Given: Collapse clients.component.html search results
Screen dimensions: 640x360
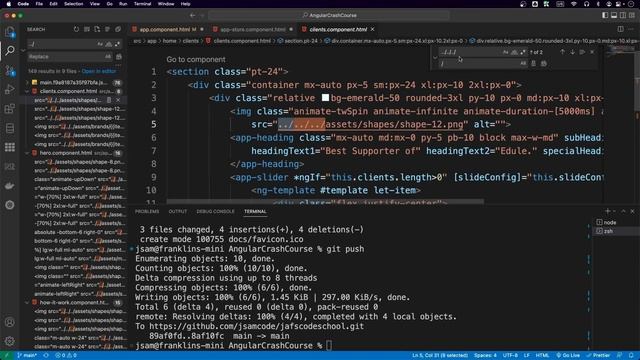Looking at the screenshot, I should pos(27,91).
